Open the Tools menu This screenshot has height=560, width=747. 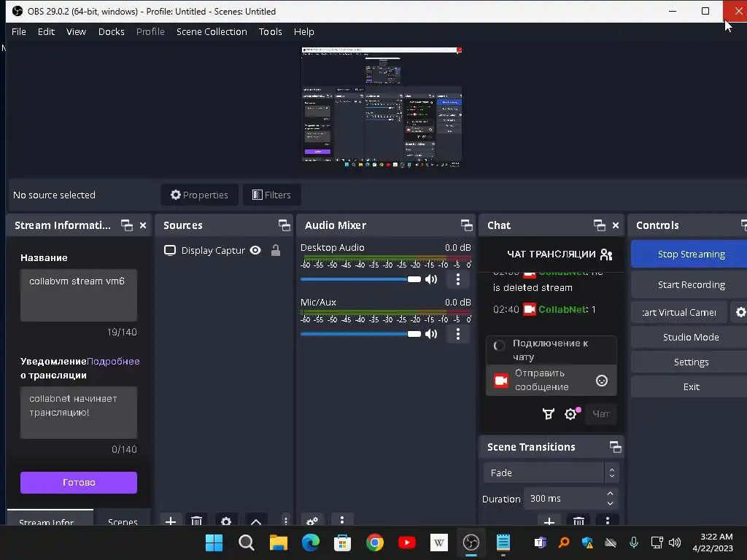tap(270, 31)
